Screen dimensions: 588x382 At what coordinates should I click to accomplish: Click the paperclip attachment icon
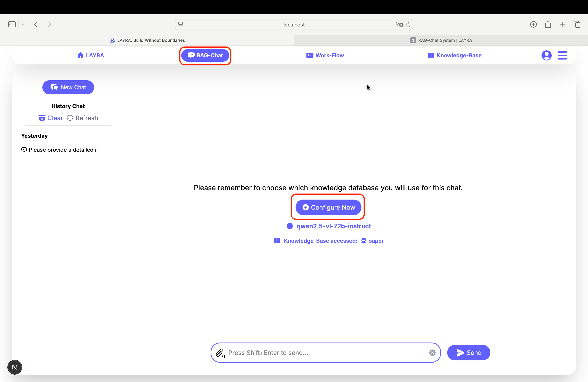tap(220, 353)
